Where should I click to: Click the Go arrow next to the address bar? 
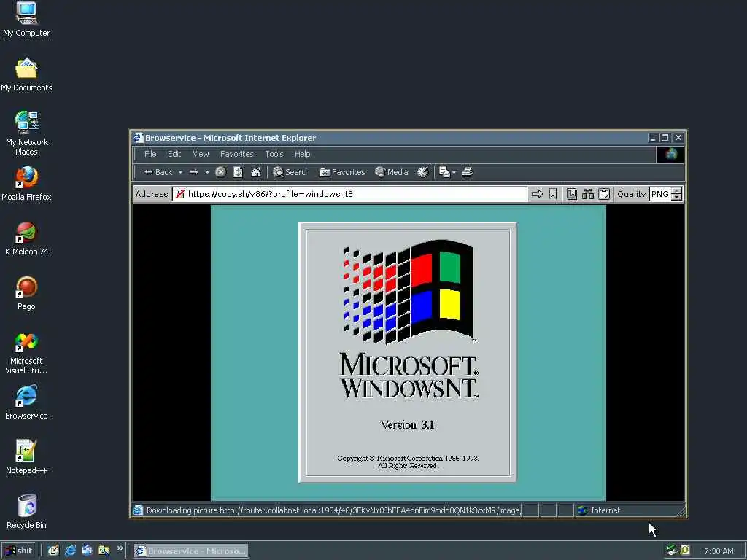point(537,194)
